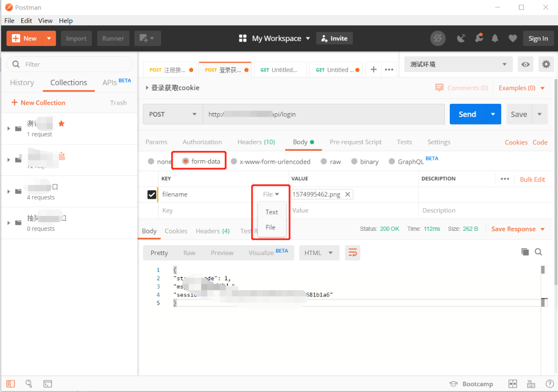Copy response body icon

tap(525, 252)
